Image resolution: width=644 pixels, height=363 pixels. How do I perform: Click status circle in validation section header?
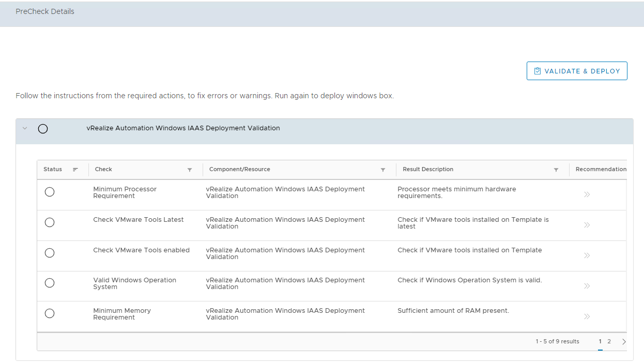point(43,129)
